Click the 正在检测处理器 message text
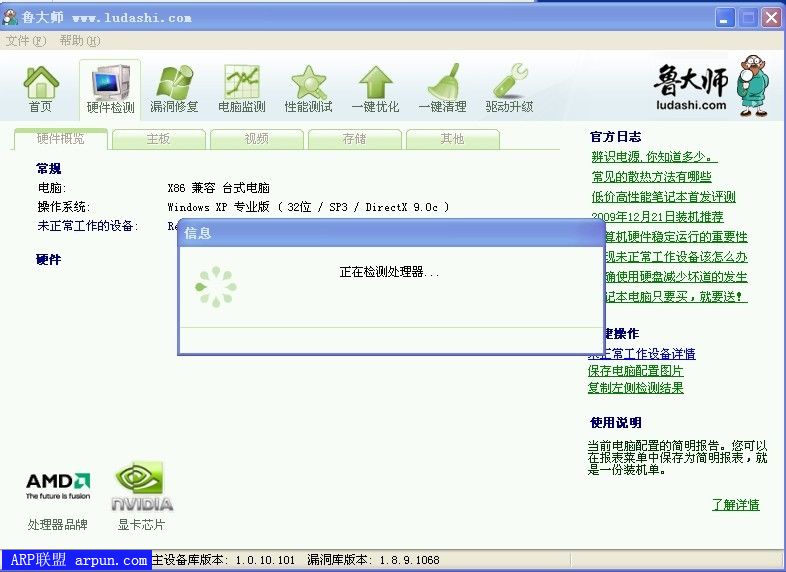 tap(389, 272)
